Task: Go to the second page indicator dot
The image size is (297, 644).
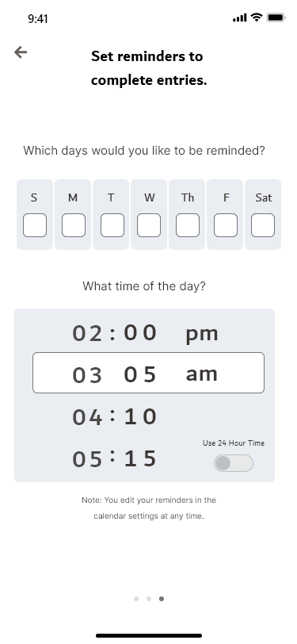Action: tap(149, 599)
